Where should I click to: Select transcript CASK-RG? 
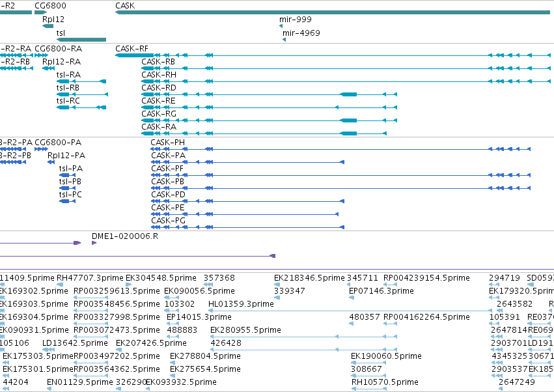[x=270, y=120]
